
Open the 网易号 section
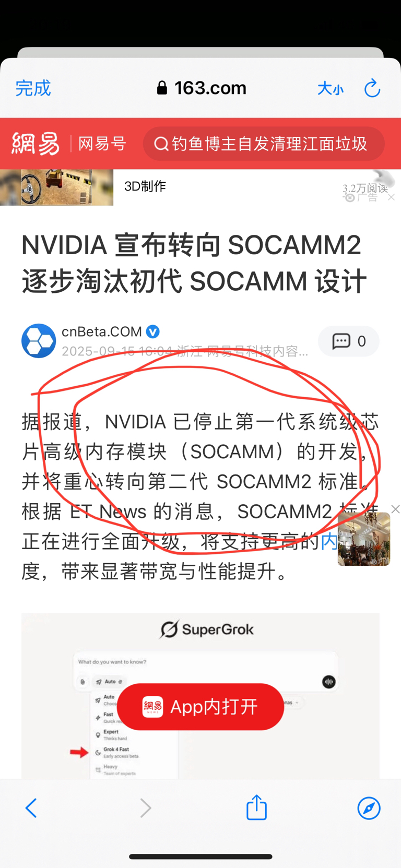click(102, 144)
